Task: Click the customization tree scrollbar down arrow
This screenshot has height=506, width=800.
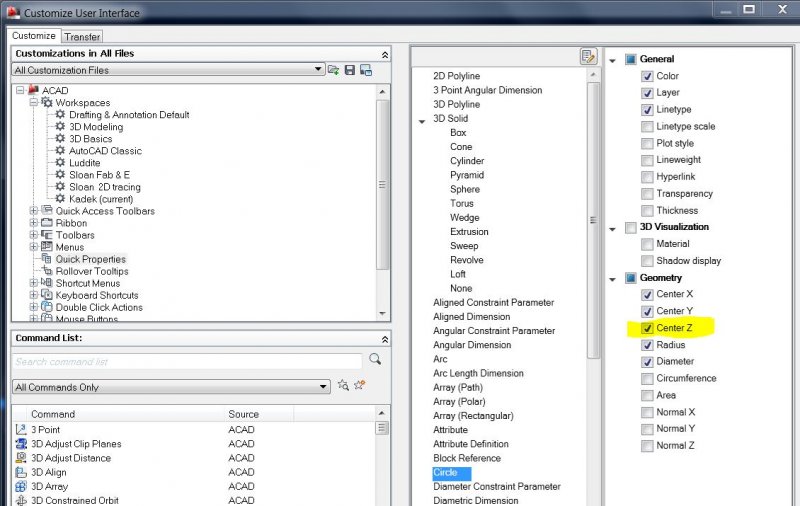Action: click(x=383, y=313)
